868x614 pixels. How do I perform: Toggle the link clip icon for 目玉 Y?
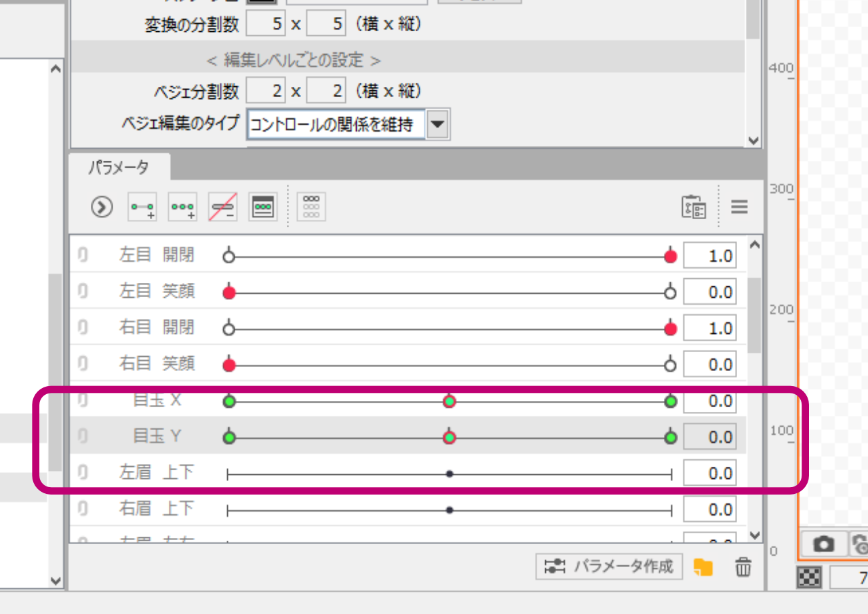83,437
